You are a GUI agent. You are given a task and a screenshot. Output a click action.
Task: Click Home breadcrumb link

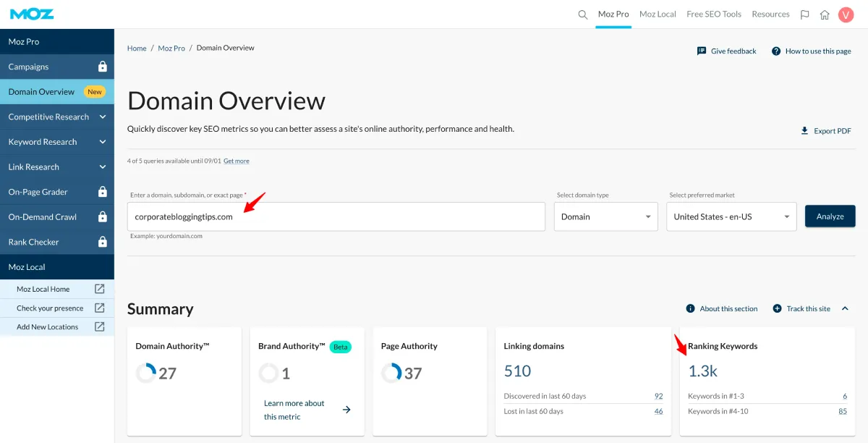pos(137,48)
